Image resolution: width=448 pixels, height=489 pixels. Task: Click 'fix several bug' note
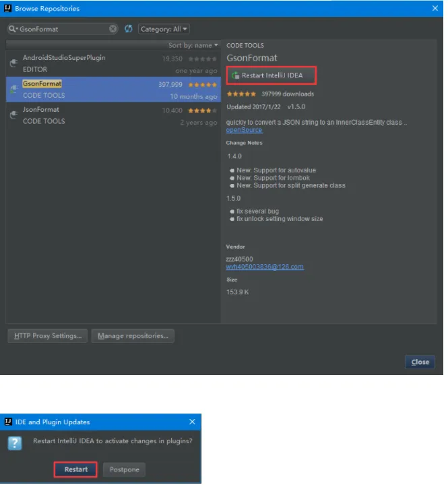pyautogui.click(x=257, y=211)
